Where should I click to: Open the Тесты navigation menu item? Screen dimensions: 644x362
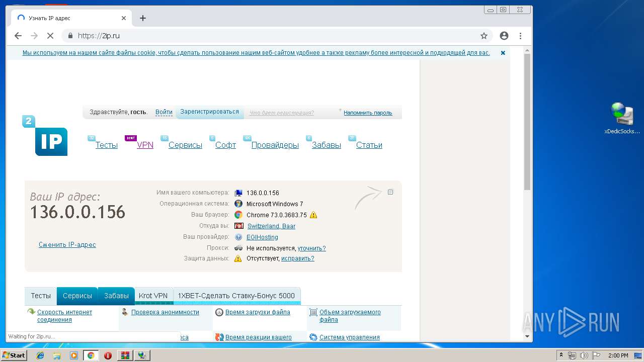click(x=107, y=145)
